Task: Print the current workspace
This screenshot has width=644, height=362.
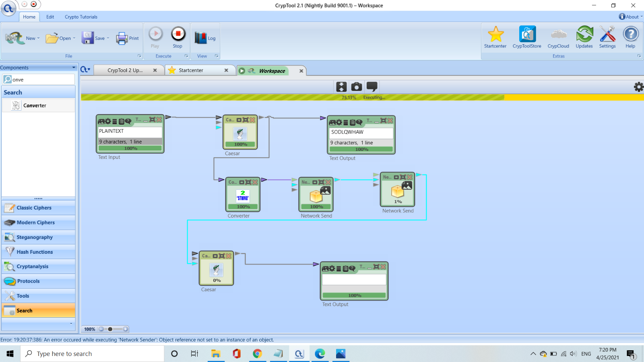Action: click(x=128, y=38)
